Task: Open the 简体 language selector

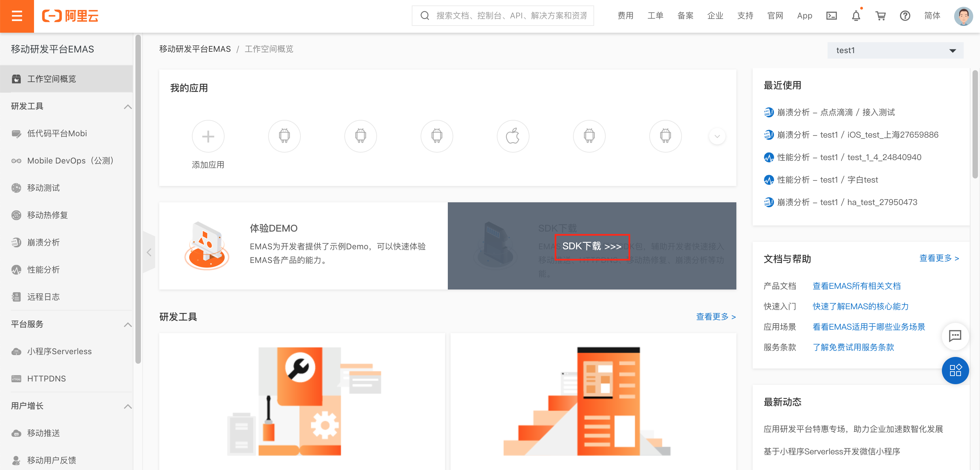Action: click(x=932, y=16)
